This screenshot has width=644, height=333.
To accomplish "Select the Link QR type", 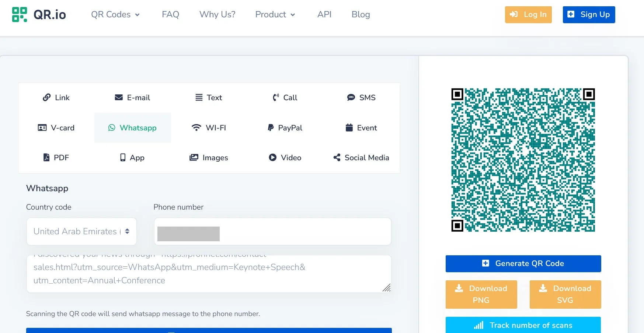I will [56, 98].
